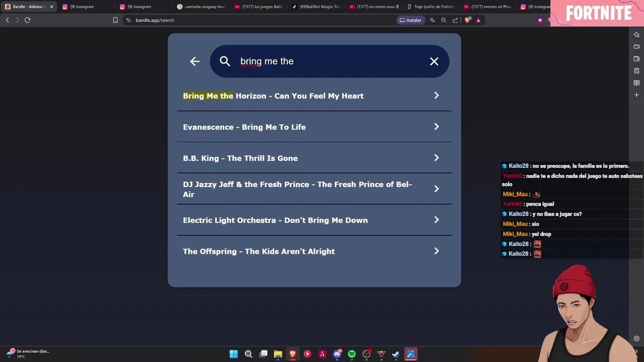
Task: Switch to the Bandle - Adivina tab
Action: (x=29, y=7)
